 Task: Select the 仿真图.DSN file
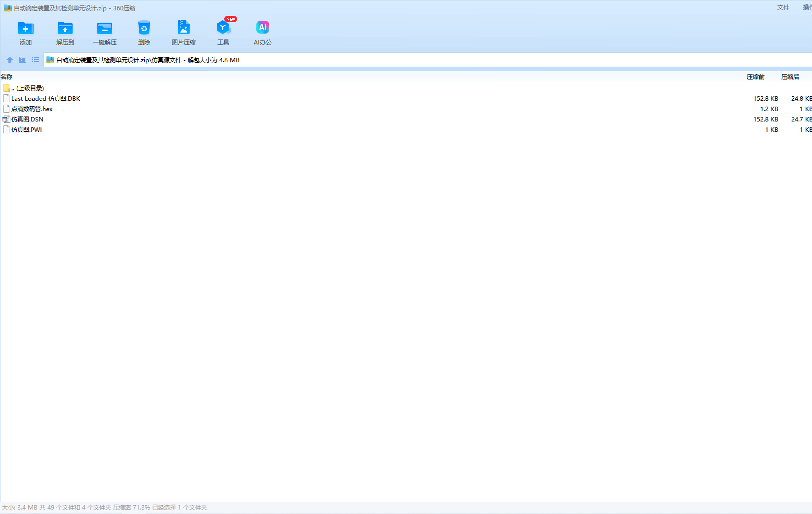[x=27, y=119]
